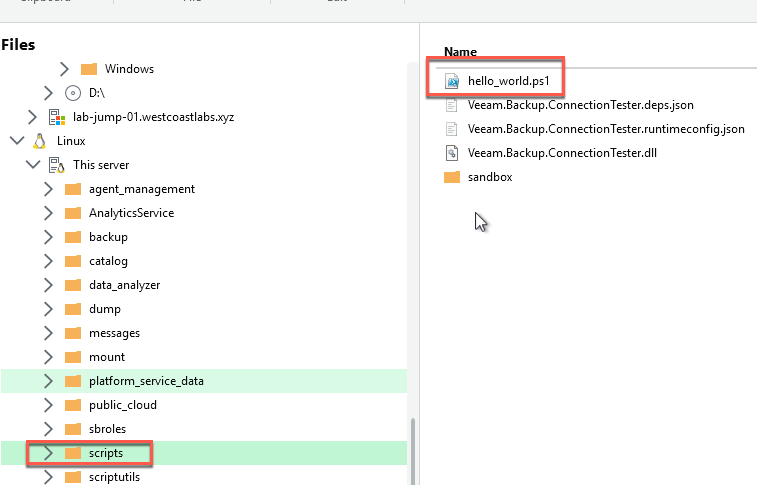Expand the lab-jump-01.westcoastlabs.xyz node
This screenshot has height=485, width=757.
coord(32,117)
